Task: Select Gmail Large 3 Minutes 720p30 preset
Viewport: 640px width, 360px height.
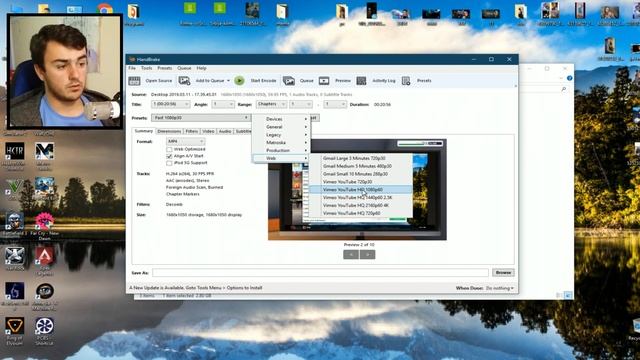Action: [x=361, y=158]
